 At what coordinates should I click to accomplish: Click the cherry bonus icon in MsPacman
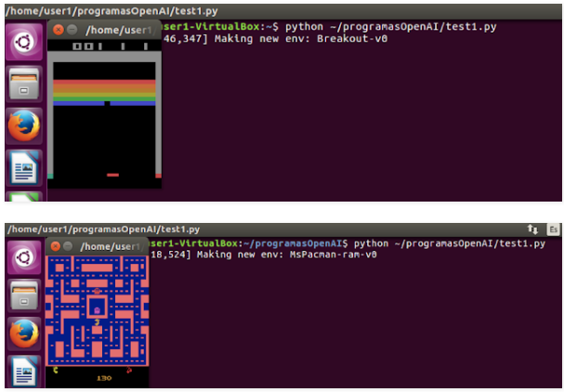point(129,370)
